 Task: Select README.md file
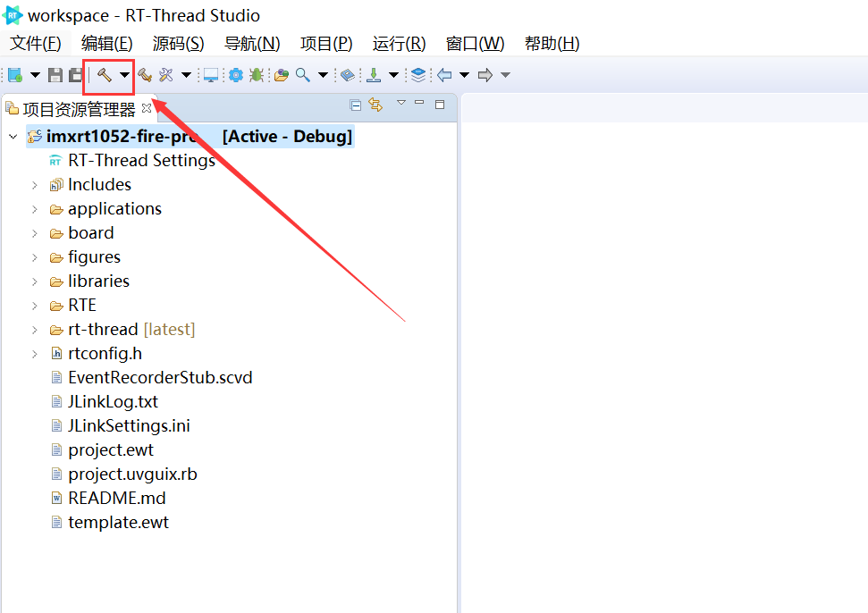116,499
